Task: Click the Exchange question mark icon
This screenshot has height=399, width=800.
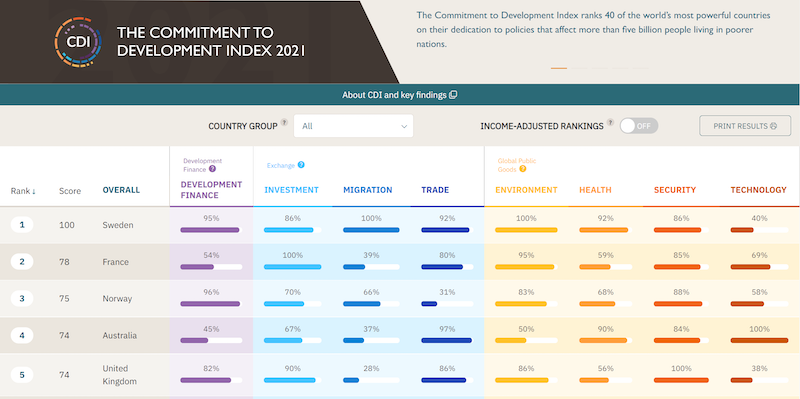Action: (x=301, y=165)
